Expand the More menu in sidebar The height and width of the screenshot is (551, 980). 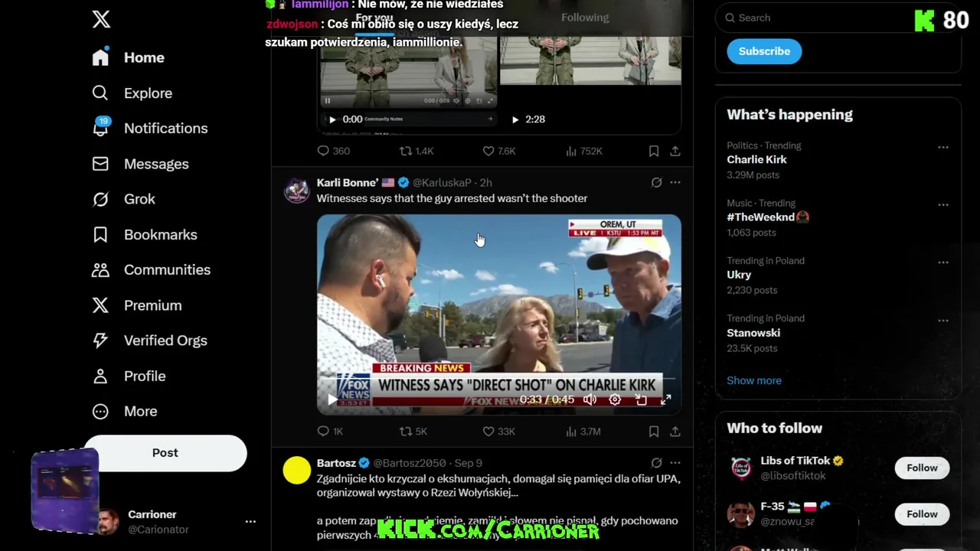(x=124, y=411)
